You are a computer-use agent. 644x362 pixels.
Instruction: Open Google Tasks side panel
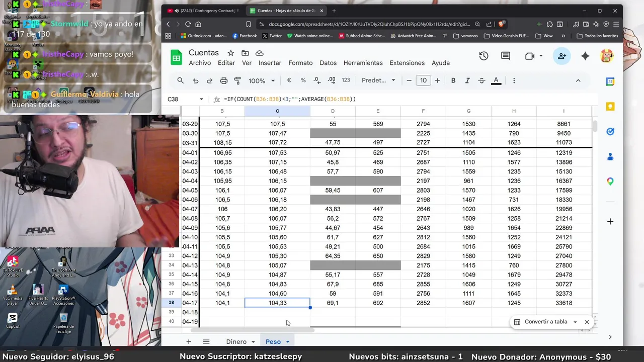click(x=610, y=132)
